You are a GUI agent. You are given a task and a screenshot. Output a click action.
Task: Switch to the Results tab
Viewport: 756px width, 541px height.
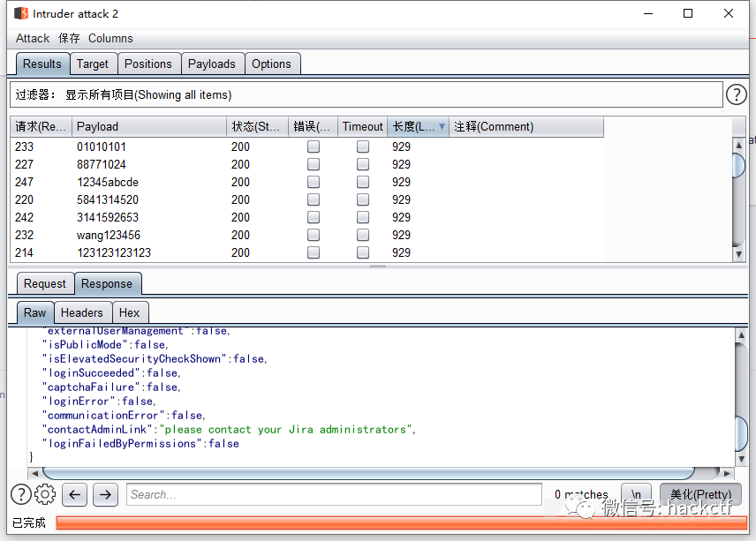[x=42, y=64]
